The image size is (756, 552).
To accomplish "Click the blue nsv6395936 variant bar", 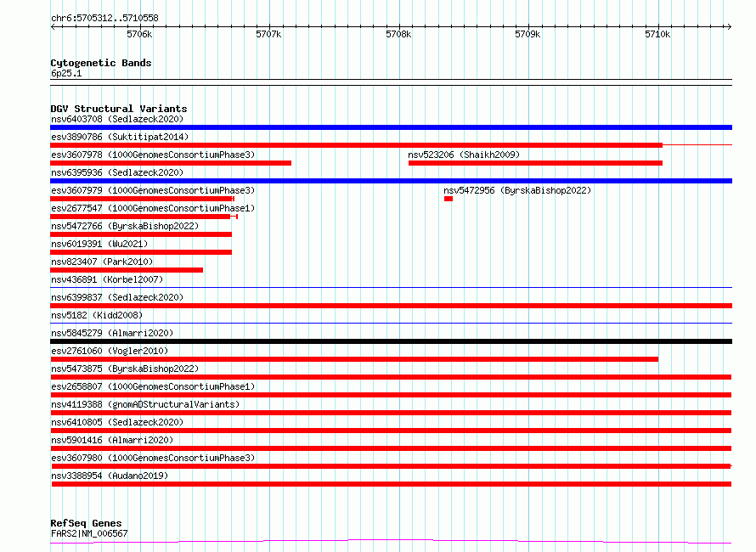I will tap(391, 181).
